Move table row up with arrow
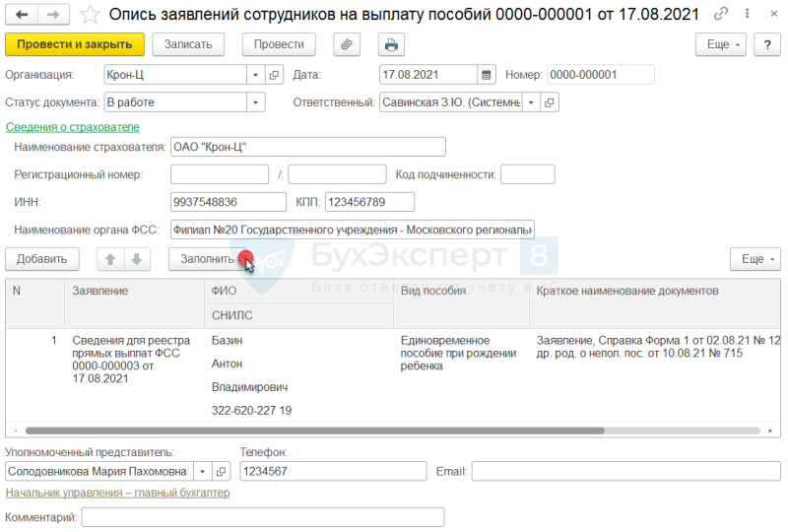Screen dimensions: 788x532 coord(110,259)
